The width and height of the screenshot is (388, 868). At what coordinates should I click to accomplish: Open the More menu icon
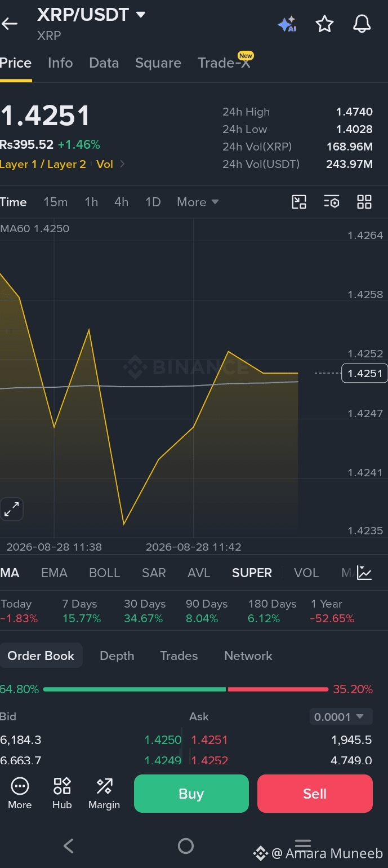coord(20,793)
